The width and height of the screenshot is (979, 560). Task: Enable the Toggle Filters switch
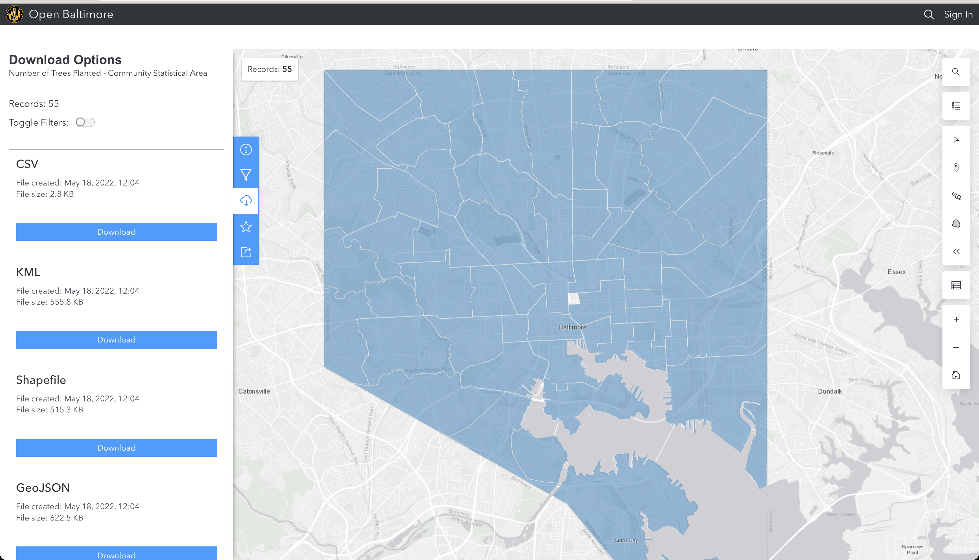click(x=84, y=122)
